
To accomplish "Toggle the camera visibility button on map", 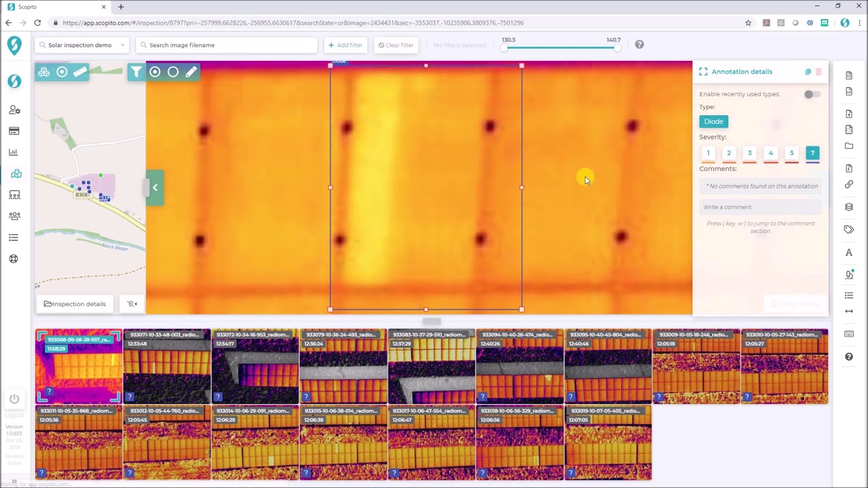I will click(132, 304).
